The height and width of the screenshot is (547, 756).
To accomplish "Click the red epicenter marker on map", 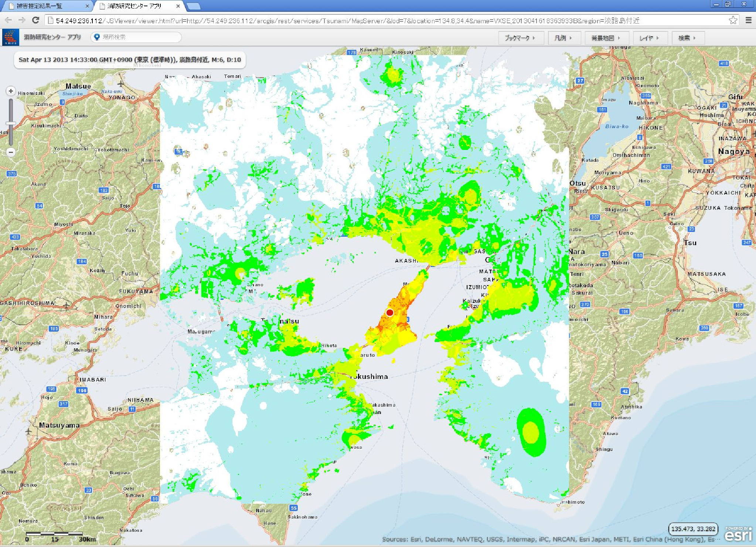I will pyautogui.click(x=389, y=312).
